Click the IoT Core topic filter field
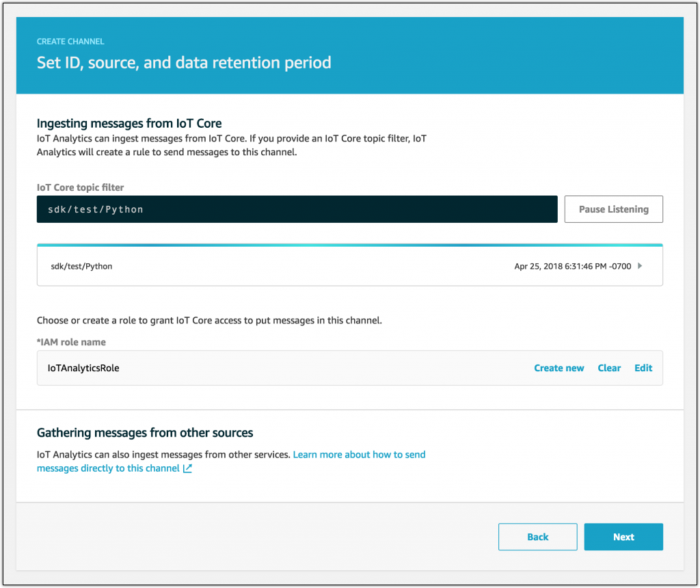The image size is (700, 588). tap(297, 209)
